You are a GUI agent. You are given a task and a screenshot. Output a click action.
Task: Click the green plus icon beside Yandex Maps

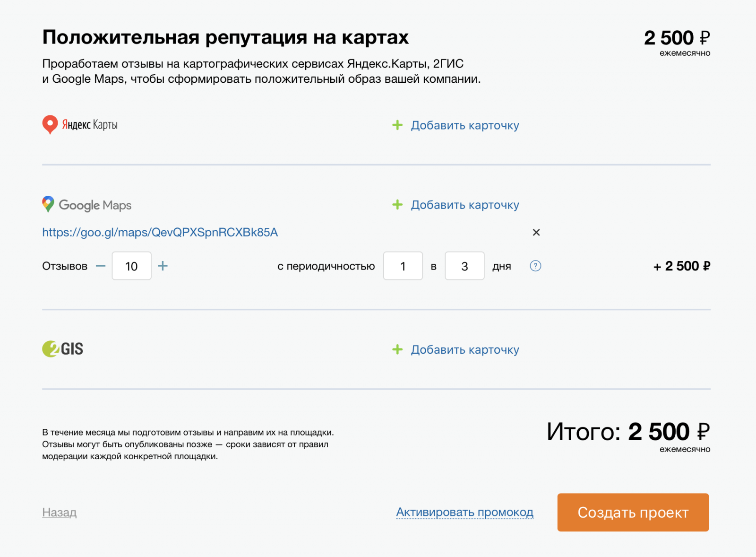pyautogui.click(x=397, y=125)
